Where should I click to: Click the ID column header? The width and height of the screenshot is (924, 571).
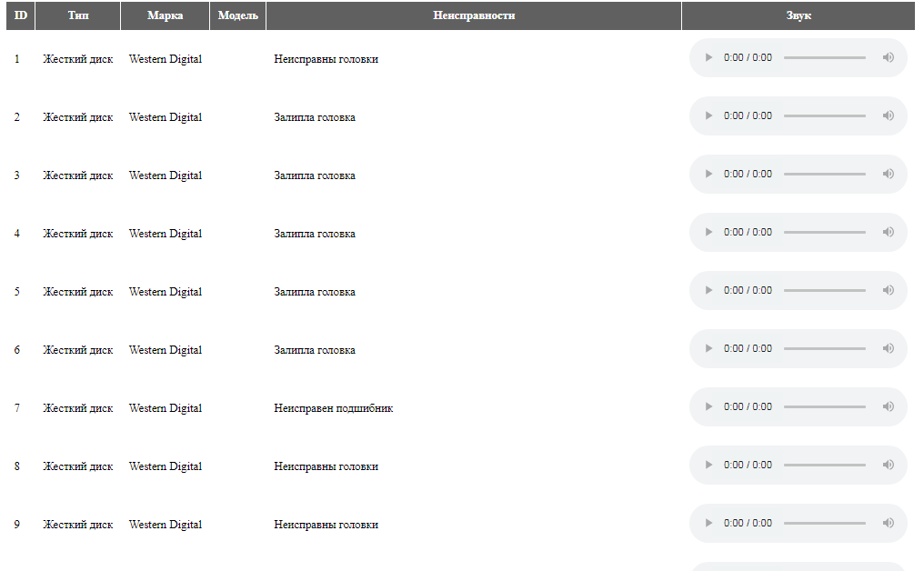point(21,15)
